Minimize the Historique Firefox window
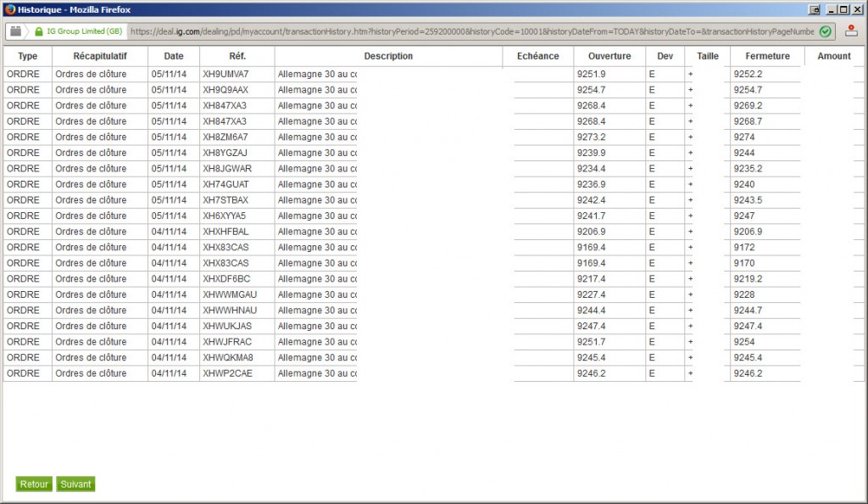 coord(831,9)
